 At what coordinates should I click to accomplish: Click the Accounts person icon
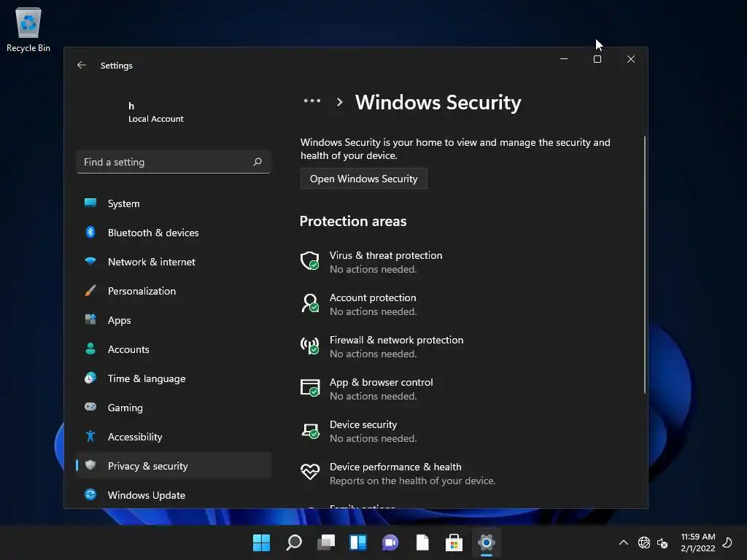(90, 349)
